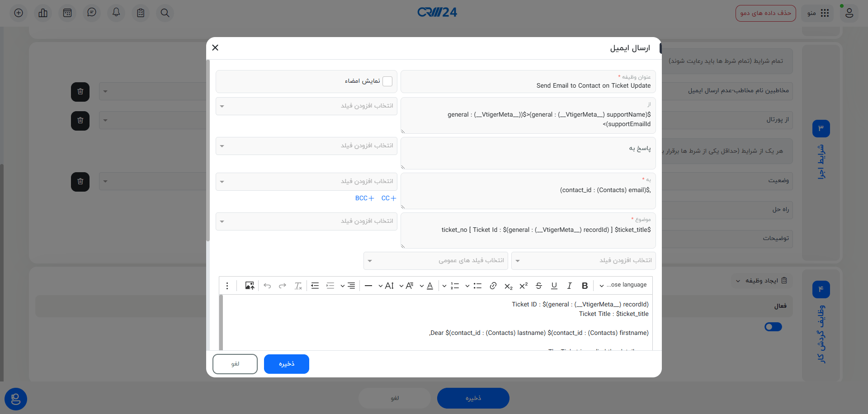Open the انتخاب فیلد های عمومی dropdown
The height and width of the screenshot is (414, 868).
pos(435,260)
